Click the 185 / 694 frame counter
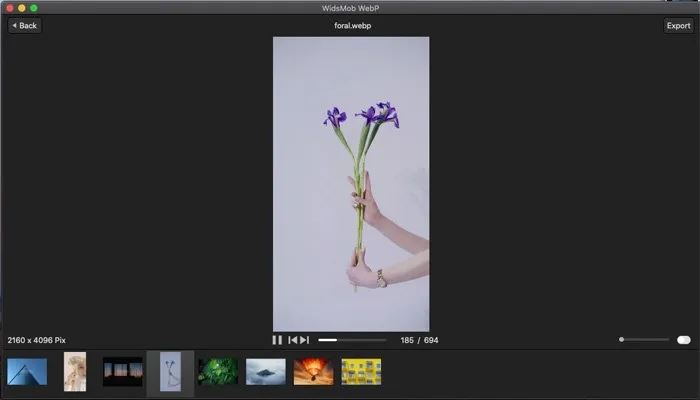The width and height of the screenshot is (700, 400). [x=419, y=340]
